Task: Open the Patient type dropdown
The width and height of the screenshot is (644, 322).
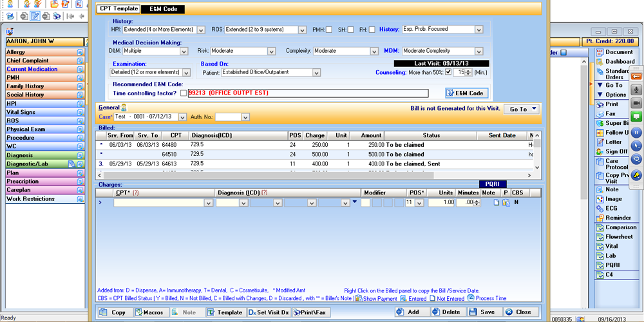Action: [x=316, y=73]
